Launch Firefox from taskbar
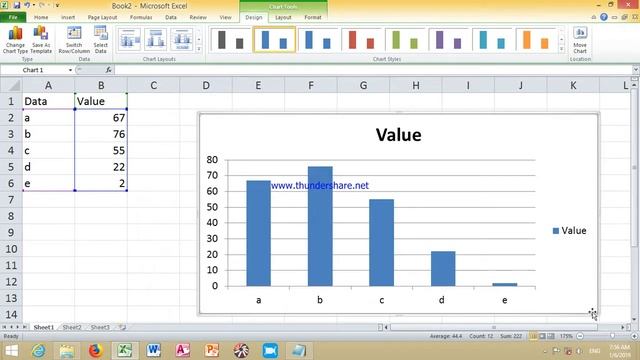The height and width of the screenshot is (360, 640). [x=95, y=351]
